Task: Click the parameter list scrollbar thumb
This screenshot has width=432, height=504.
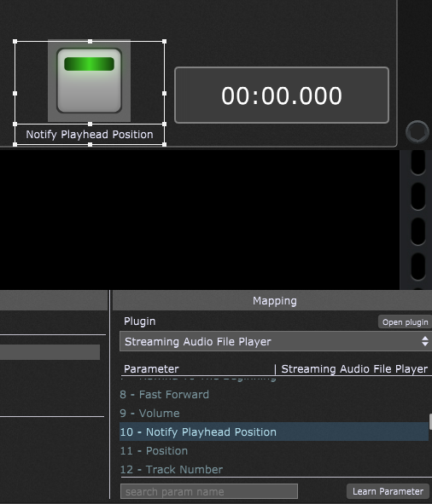Action: (x=430, y=422)
